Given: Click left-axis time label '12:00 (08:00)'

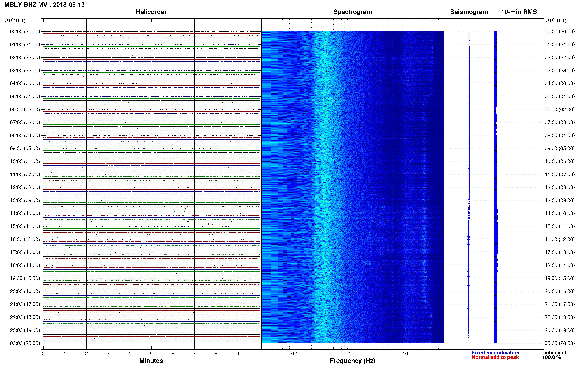Looking at the screenshot, I should point(25,187).
